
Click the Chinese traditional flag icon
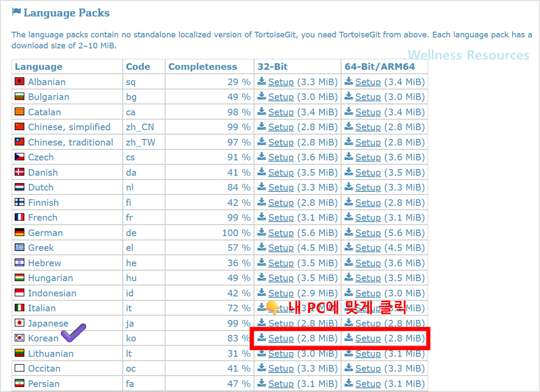pos(19,142)
